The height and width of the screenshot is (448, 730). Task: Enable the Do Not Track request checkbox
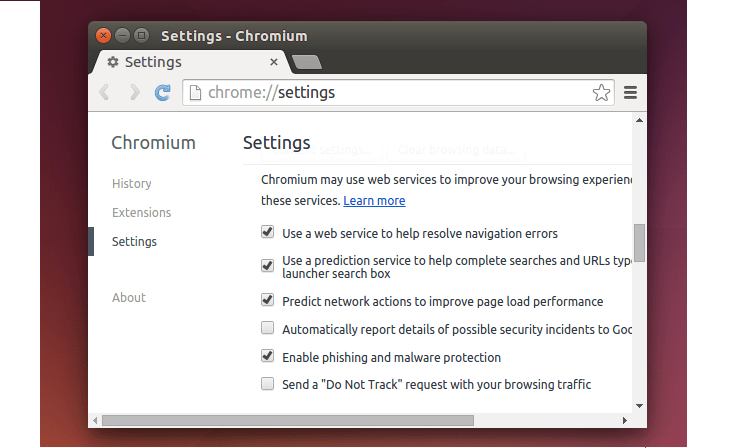[x=267, y=384]
